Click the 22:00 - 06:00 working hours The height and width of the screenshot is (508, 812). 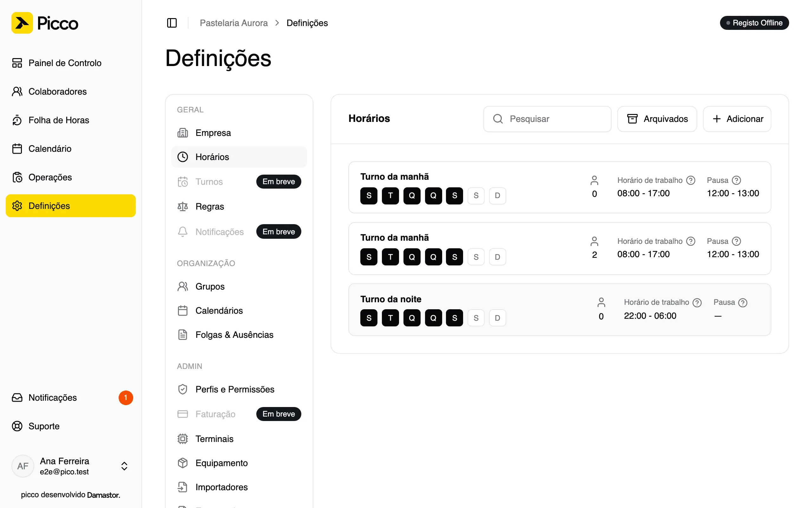(x=650, y=316)
